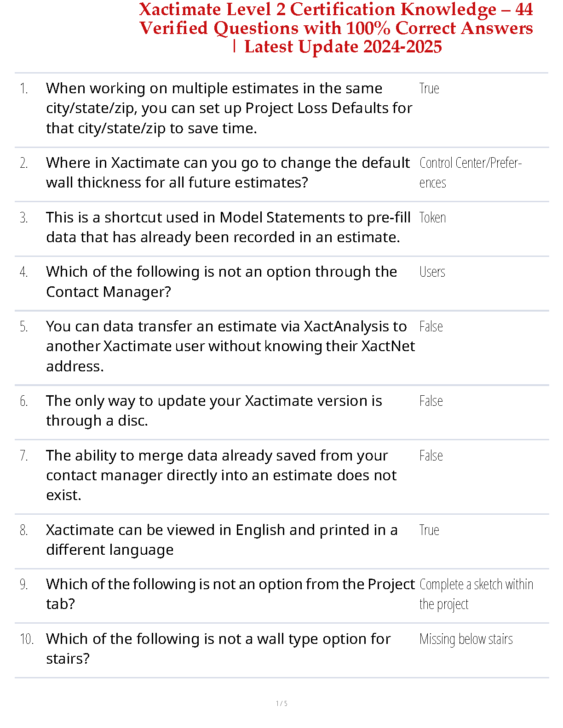The image size is (563, 728).
Task: Click question 6 about updating through a disc
Action: coord(214,410)
